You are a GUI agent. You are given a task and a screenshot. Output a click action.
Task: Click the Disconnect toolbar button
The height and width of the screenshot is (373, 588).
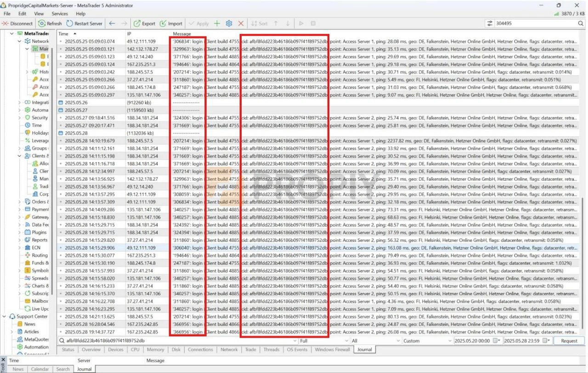tap(17, 23)
